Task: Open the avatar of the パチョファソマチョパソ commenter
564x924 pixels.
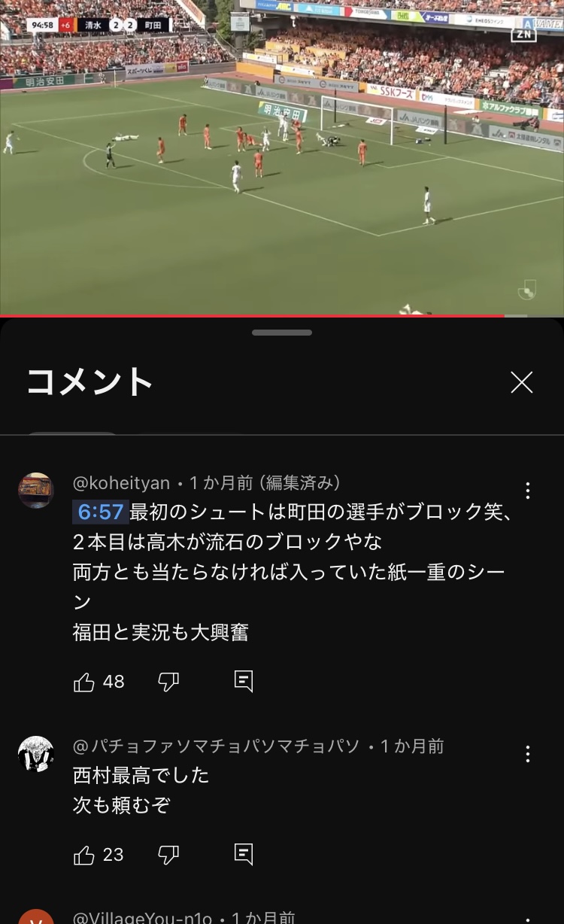Action: click(36, 754)
